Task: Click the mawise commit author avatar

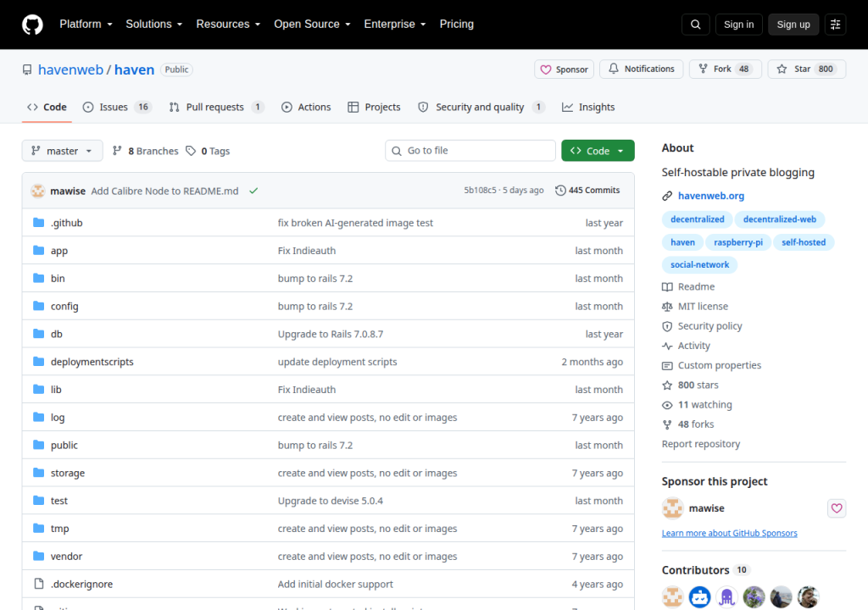Action: click(37, 191)
